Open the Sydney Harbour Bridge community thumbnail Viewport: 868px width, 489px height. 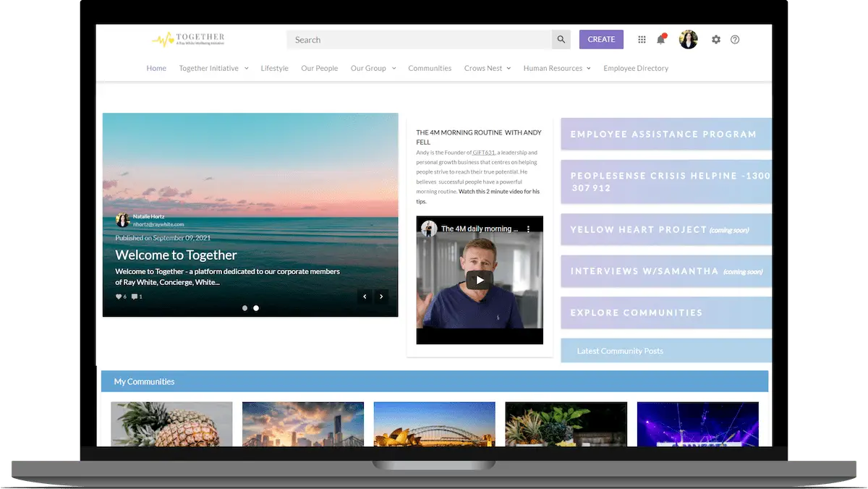click(x=435, y=424)
